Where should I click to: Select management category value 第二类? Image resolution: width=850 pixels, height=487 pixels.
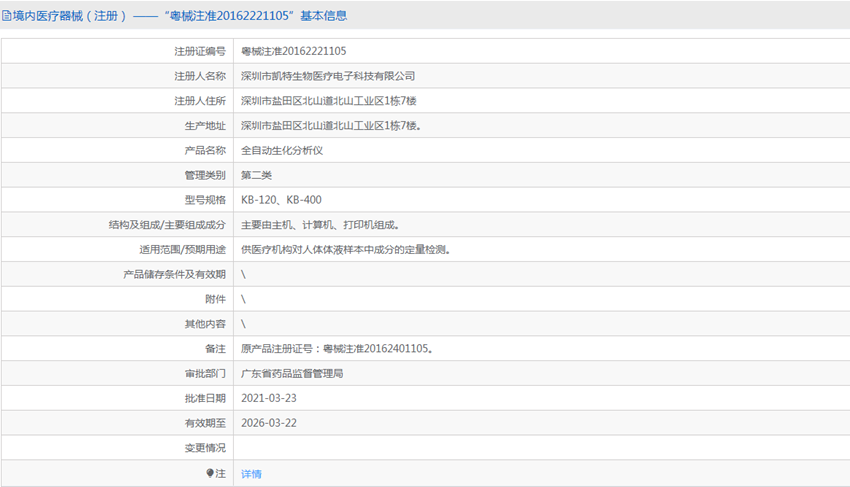[x=256, y=175]
